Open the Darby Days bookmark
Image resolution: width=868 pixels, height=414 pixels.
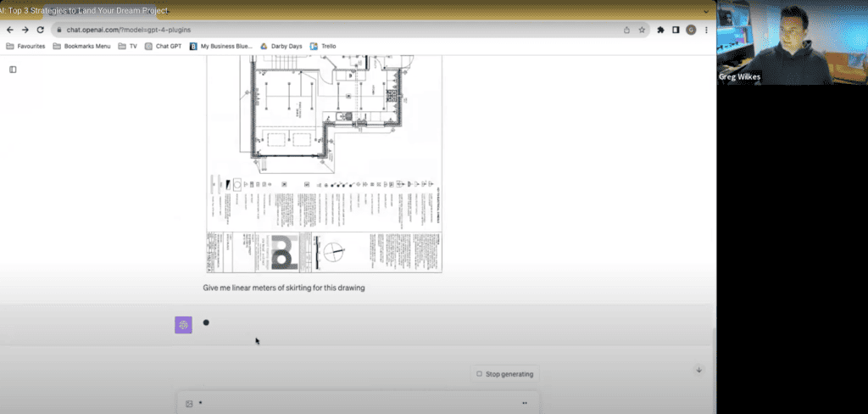281,46
